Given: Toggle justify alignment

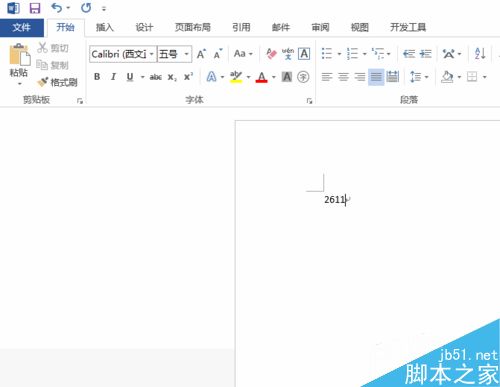Looking at the screenshot, I should click(x=376, y=77).
